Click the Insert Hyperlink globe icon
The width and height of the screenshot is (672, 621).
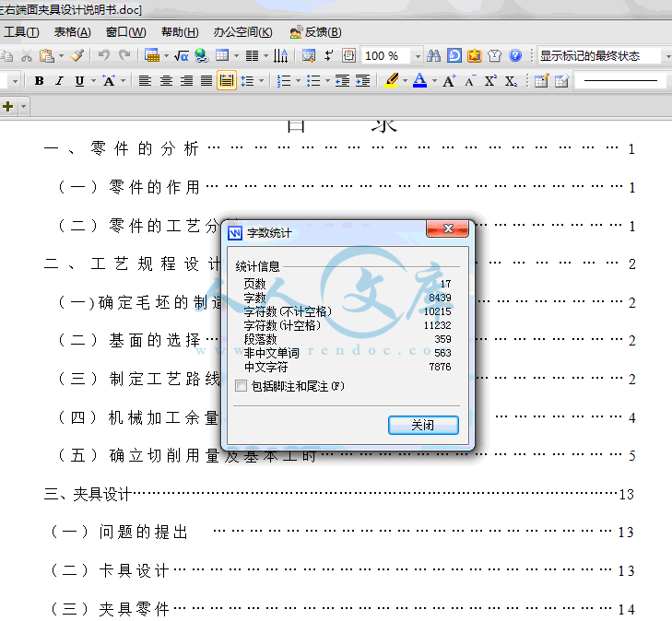pyautogui.click(x=202, y=55)
